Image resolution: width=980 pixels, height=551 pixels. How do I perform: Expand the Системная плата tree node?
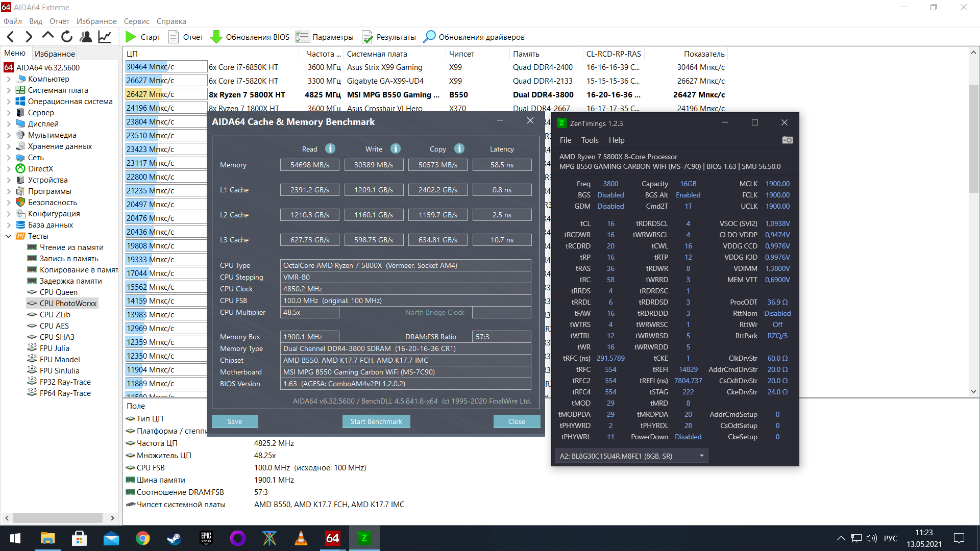coord(9,90)
